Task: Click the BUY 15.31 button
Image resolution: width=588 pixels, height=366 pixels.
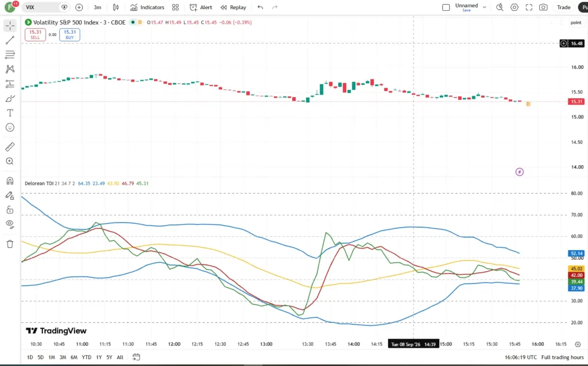Action: pos(69,34)
